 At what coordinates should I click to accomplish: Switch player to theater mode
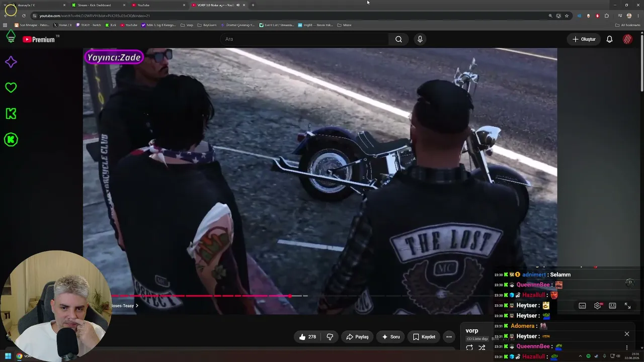click(612, 306)
